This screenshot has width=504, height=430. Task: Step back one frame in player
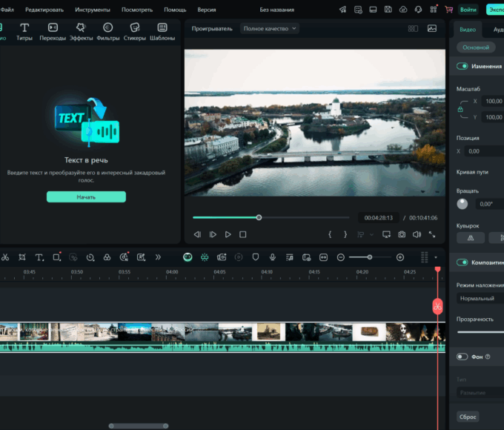point(197,234)
